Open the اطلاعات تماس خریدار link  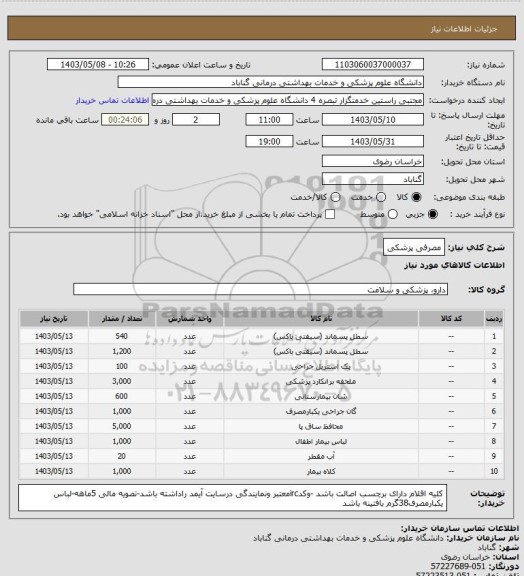pyautogui.click(x=112, y=100)
